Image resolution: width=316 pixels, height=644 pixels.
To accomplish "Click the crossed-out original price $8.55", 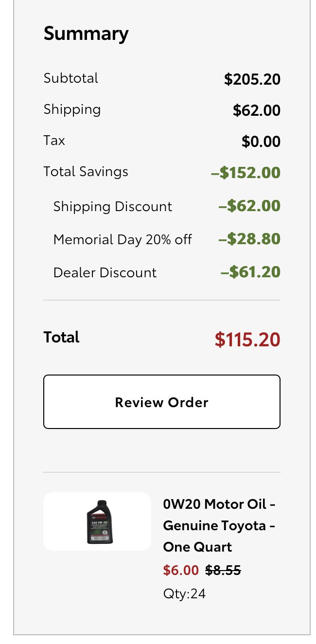I will pos(223,570).
